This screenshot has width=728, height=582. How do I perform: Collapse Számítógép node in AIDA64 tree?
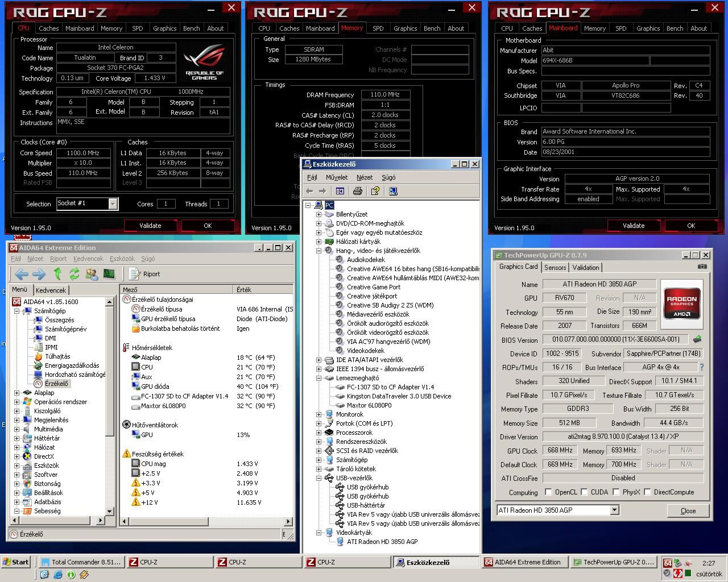(16, 311)
